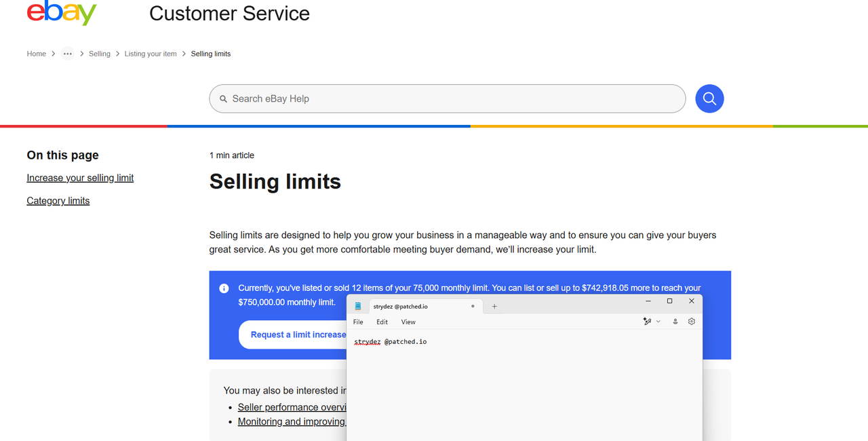The width and height of the screenshot is (868, 441).
Task: Click the eBay logo
Action: pos(62,13)
